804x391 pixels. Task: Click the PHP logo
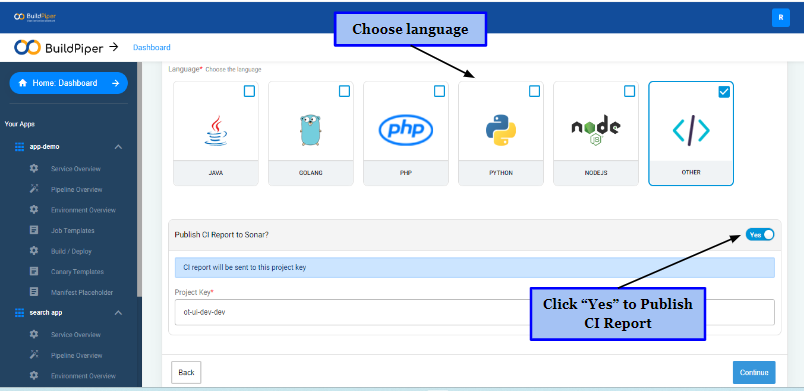point(406,130)
